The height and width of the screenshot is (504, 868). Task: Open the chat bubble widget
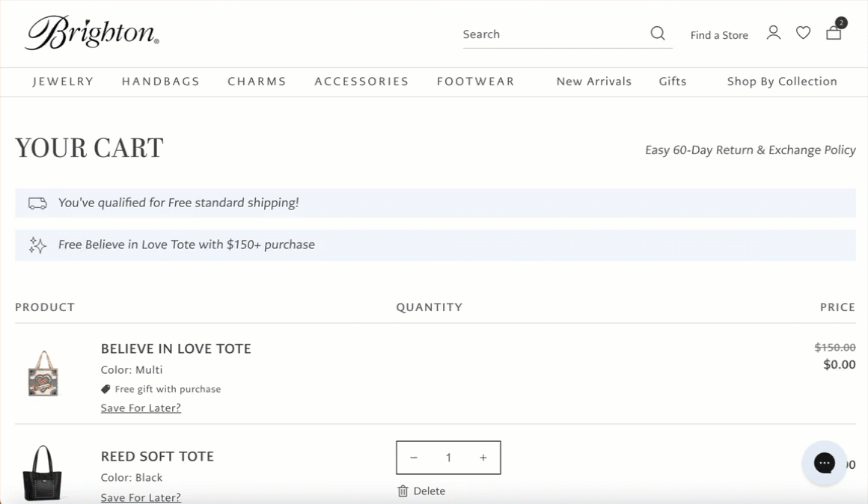(825, 463)
